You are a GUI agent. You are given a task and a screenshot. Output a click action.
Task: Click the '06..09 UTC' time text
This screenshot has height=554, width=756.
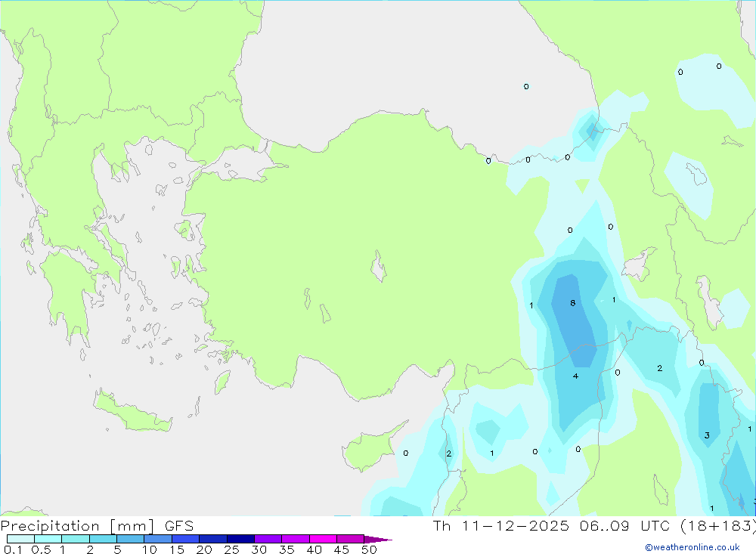624,526
